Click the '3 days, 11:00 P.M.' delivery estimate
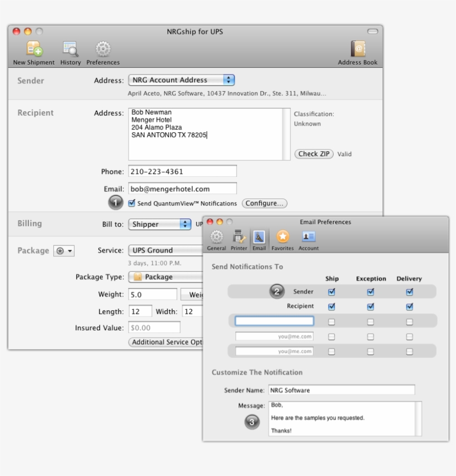Image resolution: width=456 pixels, height=476 pixels. 155,263
